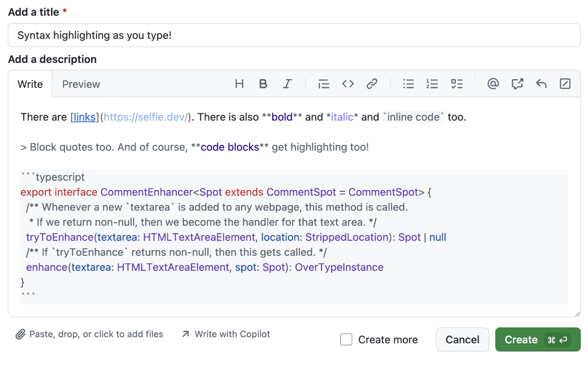Insert a code snippet
This screenshot has width=588, height=368.
pyautogui.click(x=348, y=84)
